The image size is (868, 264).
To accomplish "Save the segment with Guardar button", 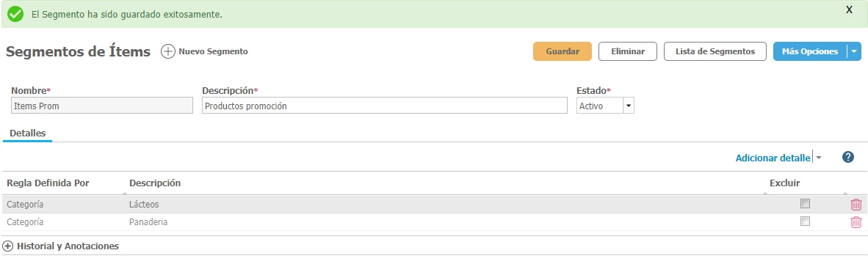I will 563,51.
